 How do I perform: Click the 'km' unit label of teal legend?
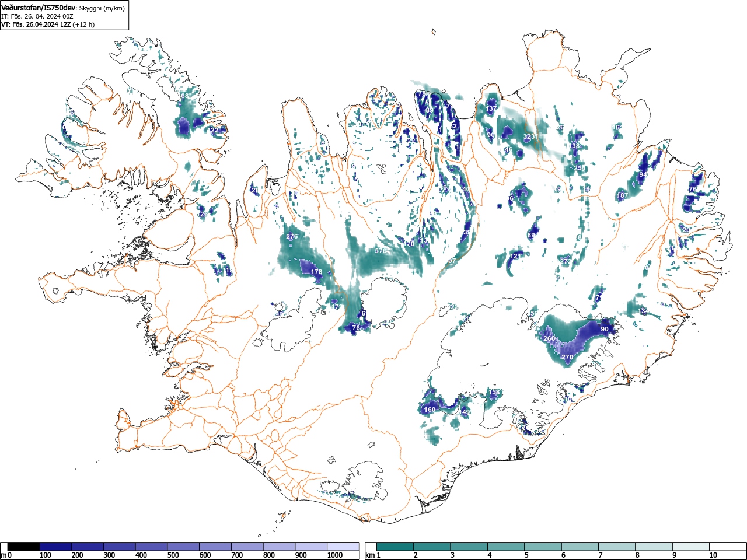pos(370,555)
